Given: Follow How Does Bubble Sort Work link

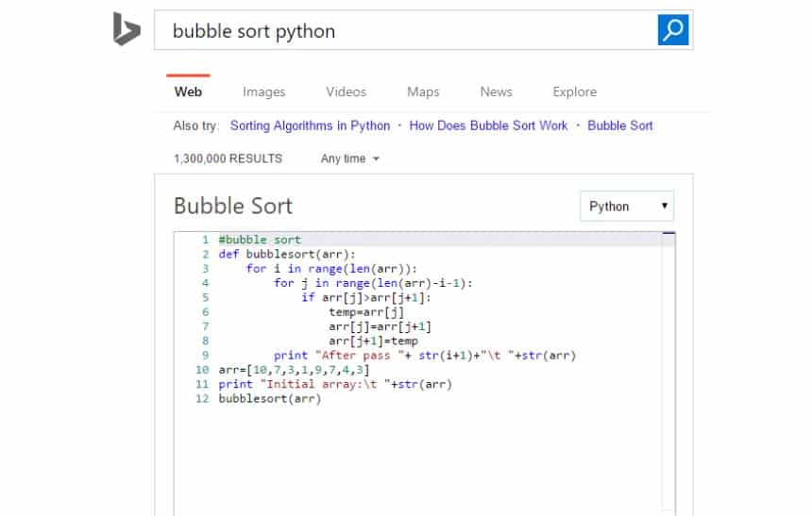Looking at the screenshot, I should click(488, 125).
